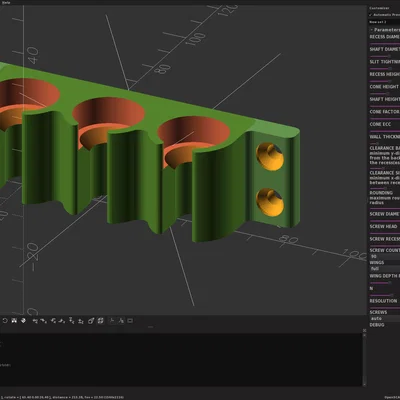Adjust the N parameter slider

point(385,295)
